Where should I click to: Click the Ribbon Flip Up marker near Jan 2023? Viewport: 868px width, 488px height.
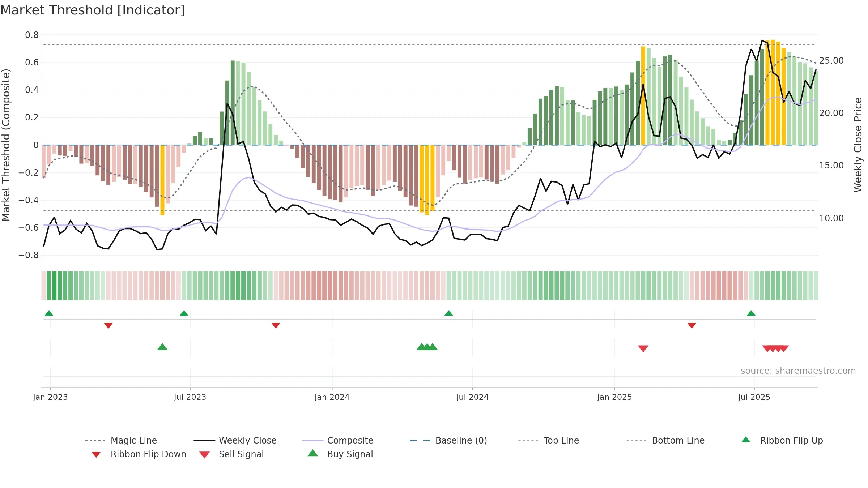coord(49,313)
